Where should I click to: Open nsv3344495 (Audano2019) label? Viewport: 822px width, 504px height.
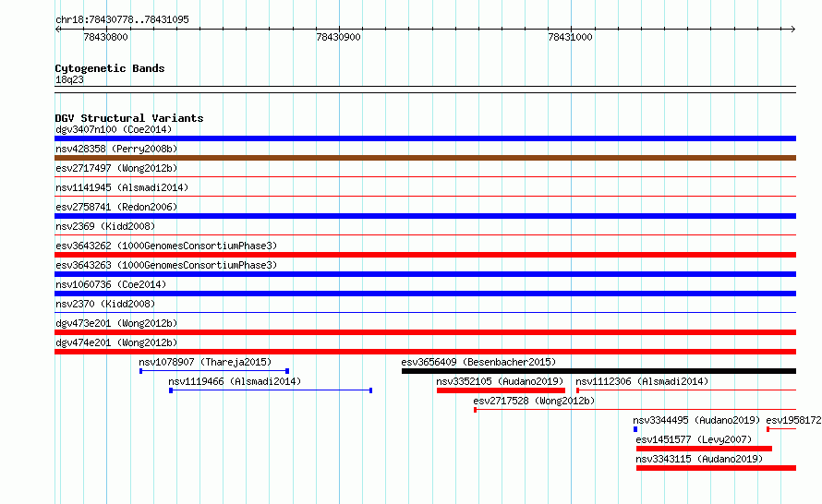[x=696, y=420]
